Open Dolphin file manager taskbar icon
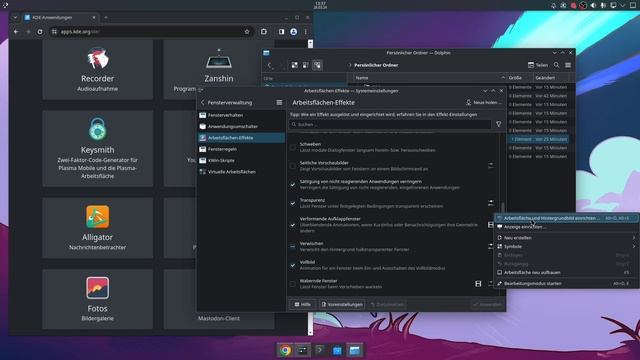This screenshot has height=360, width=640. pyautogui.click(x=354, y=350)
